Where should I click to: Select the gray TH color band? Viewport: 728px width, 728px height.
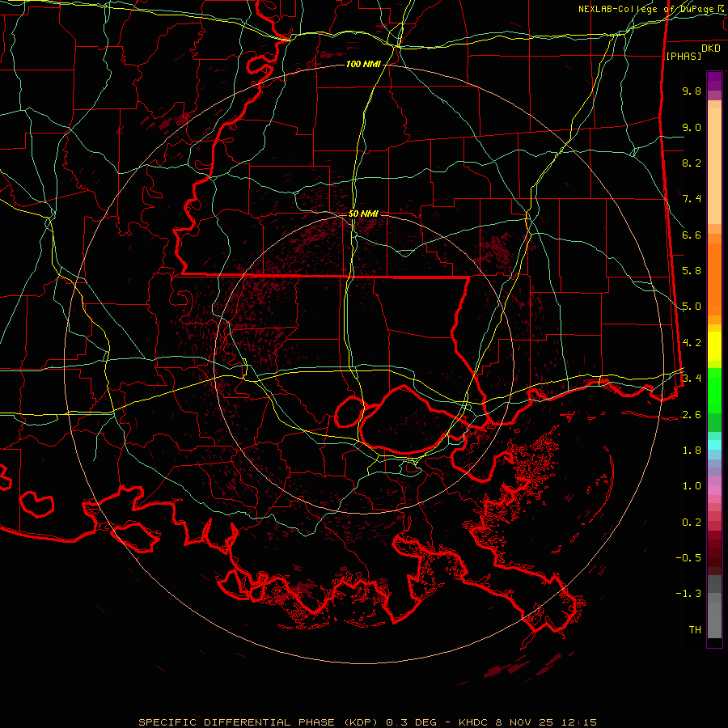coord(714,620)
